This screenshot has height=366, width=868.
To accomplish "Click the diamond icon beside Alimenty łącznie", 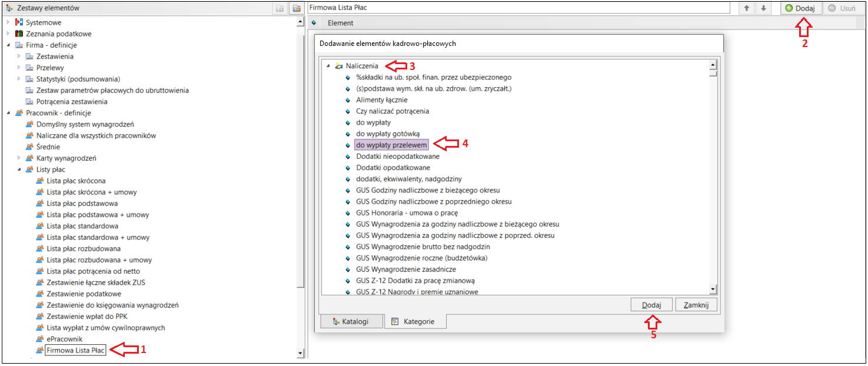I will point(348,100).
